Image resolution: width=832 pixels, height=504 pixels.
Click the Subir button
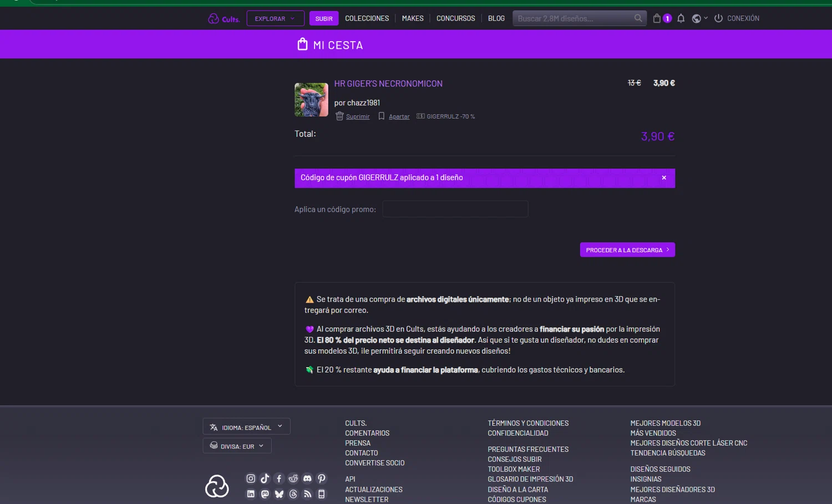(324, 18)
